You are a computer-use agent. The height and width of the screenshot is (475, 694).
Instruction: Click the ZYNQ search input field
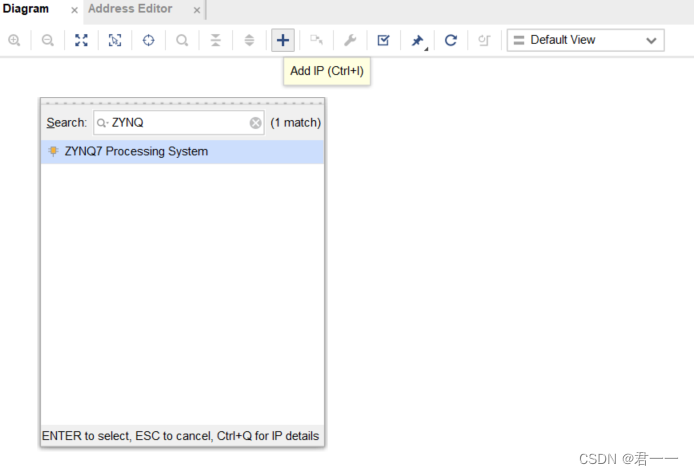click(179, 123)
